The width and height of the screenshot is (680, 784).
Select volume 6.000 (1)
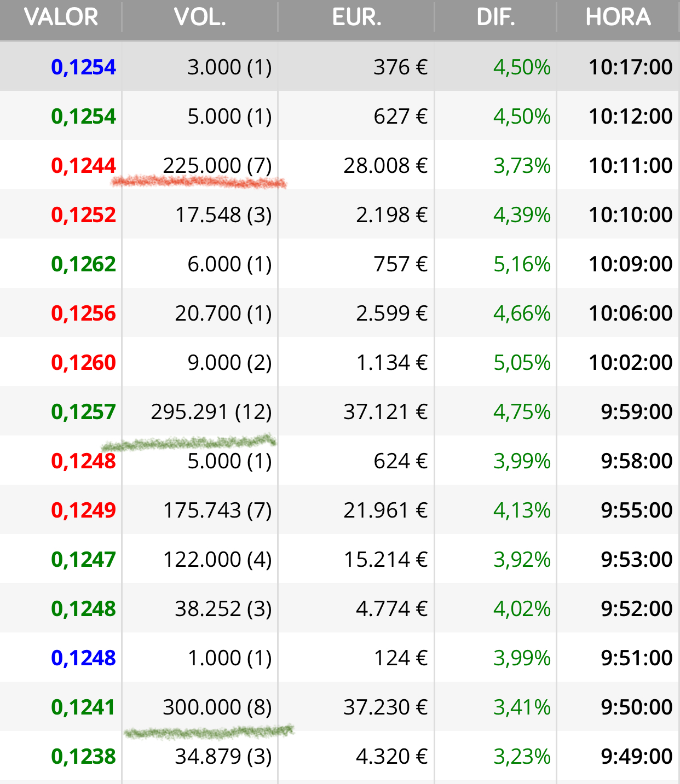[229, 264]
